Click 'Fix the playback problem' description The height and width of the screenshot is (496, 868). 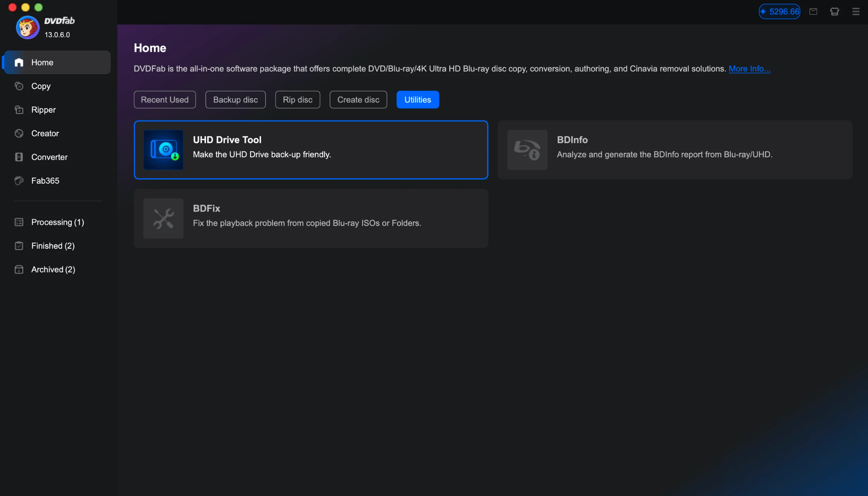pos(307,223)
